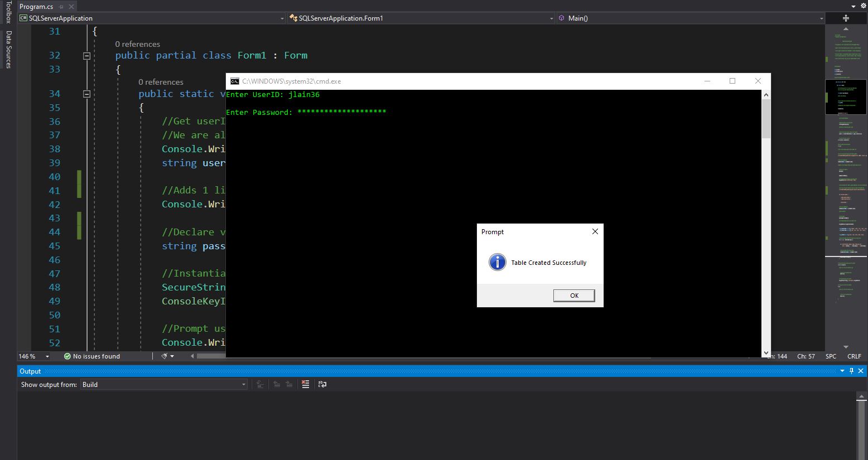
Task: Open the 146 % zoom dropdown
Action: tap(33, 356)
